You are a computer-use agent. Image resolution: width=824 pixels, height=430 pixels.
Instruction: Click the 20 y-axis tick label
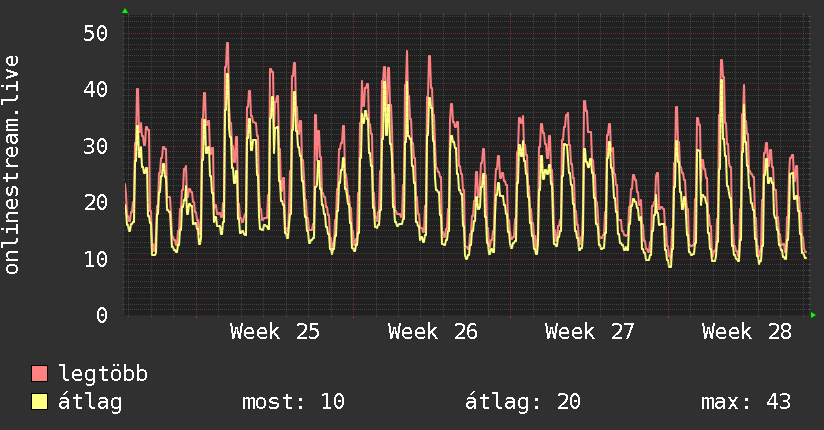tap(96, 203)
